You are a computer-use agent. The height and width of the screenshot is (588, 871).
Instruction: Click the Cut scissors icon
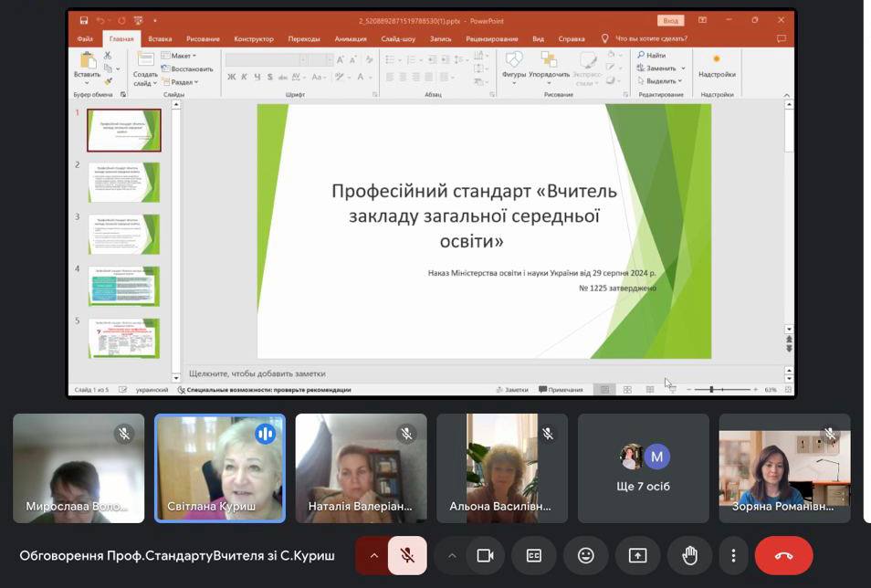[x=108, y=56]
